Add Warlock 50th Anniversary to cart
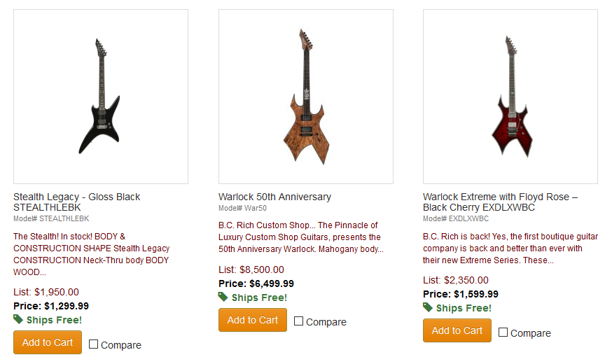 point(253,320)
